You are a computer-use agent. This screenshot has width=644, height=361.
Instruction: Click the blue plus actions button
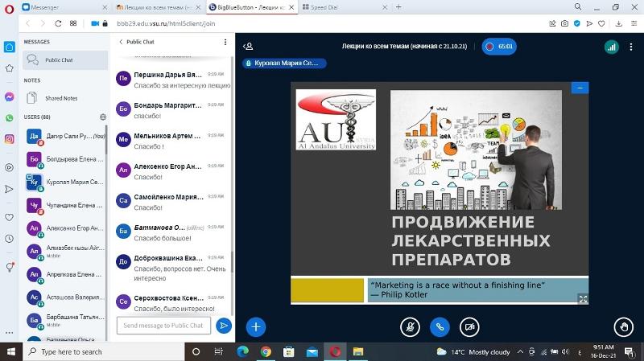coord(256,326)
